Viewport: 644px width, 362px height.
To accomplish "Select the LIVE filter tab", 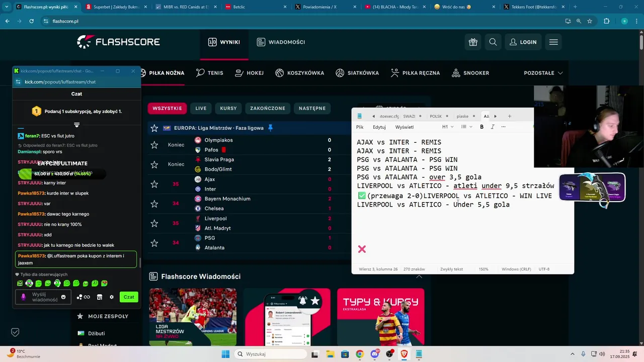I will pos(201,108).
